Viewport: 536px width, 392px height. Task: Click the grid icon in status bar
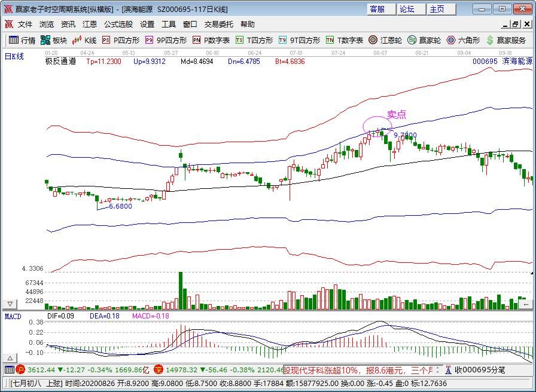[x=9, y=369]
